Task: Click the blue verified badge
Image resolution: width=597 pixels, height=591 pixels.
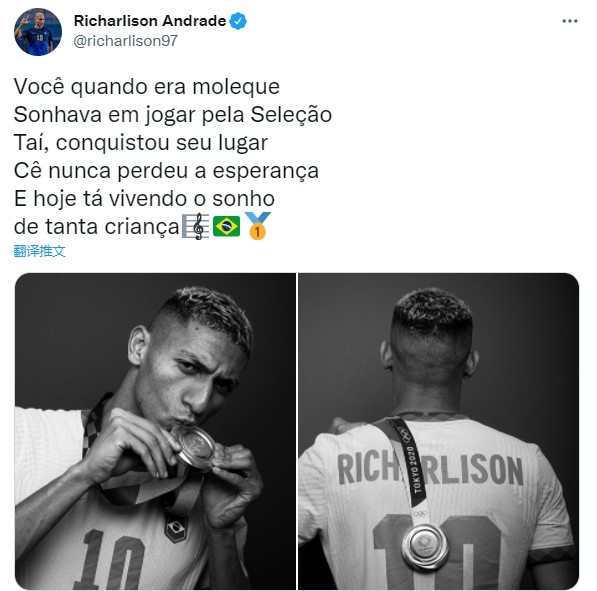Action: [238, 21]
